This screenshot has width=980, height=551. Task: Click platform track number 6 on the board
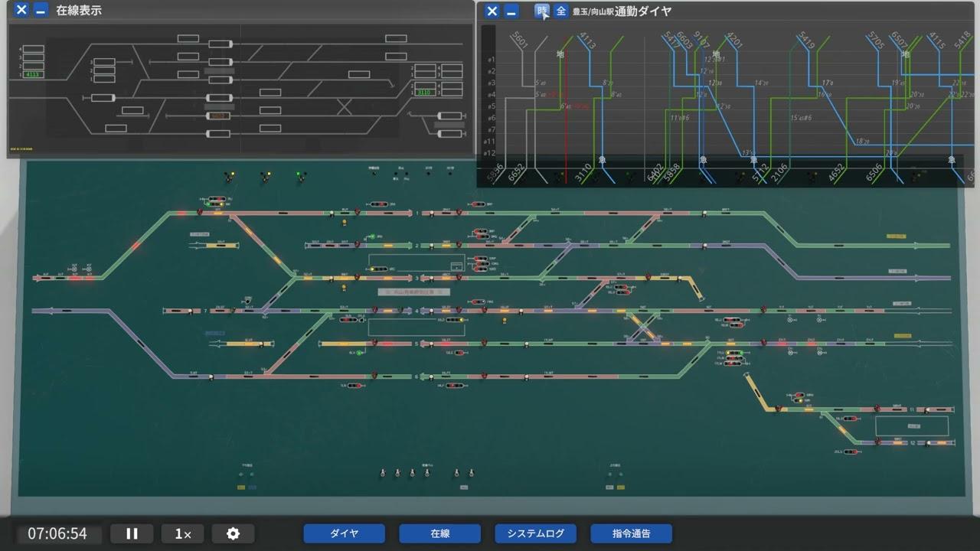[417, 377]
